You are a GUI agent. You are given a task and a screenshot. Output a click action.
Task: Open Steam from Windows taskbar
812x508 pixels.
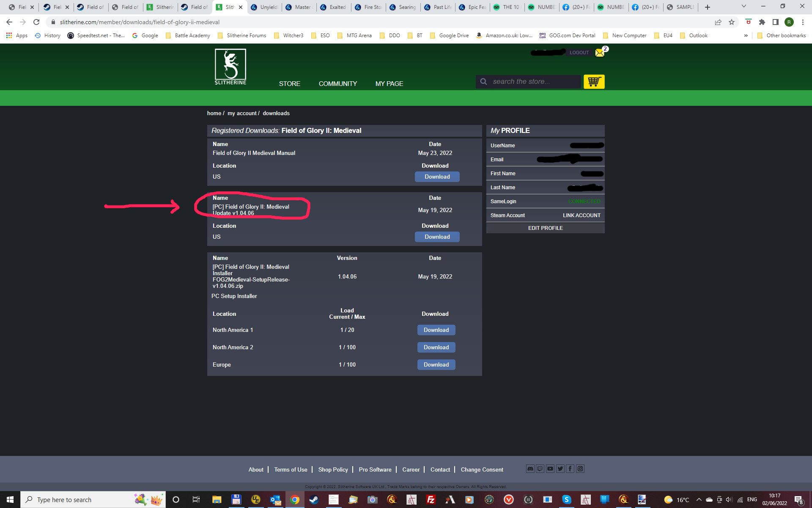point(314,500)
